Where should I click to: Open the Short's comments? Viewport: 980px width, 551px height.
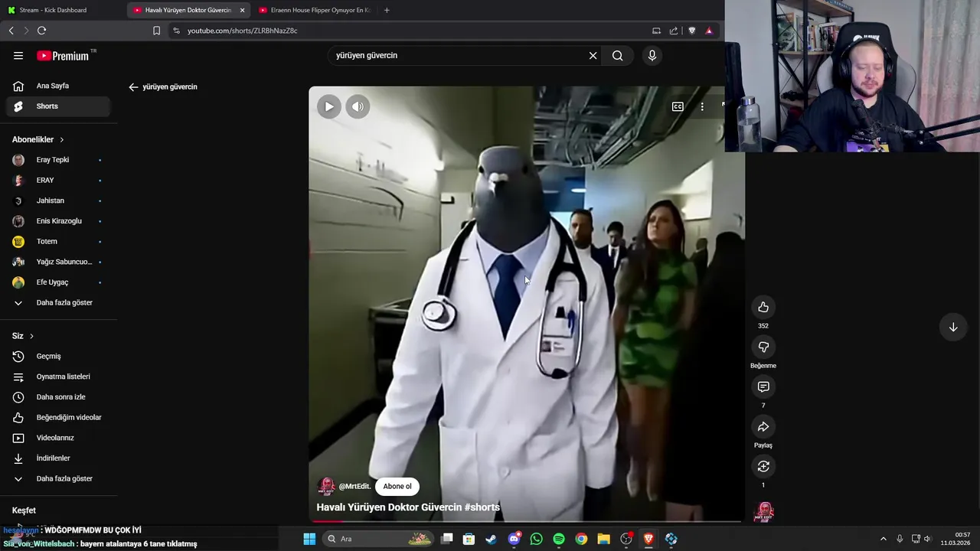coord(763,387)
